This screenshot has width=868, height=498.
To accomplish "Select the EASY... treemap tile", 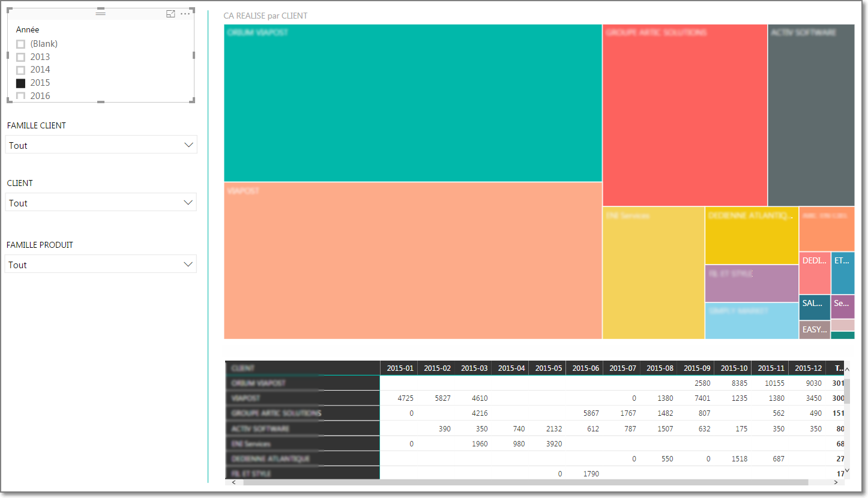I will point(815,330).
